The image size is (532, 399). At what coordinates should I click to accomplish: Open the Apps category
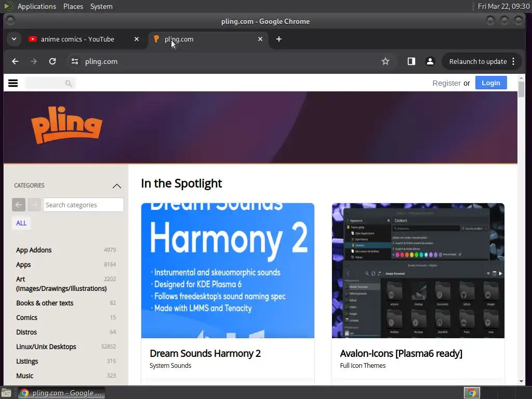coord(23,264)
